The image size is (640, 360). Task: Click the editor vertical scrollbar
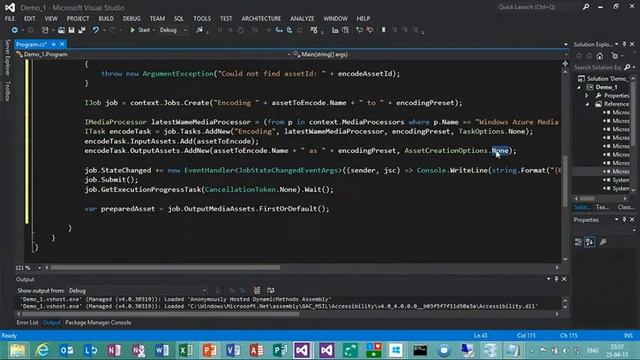coord(565,165)
